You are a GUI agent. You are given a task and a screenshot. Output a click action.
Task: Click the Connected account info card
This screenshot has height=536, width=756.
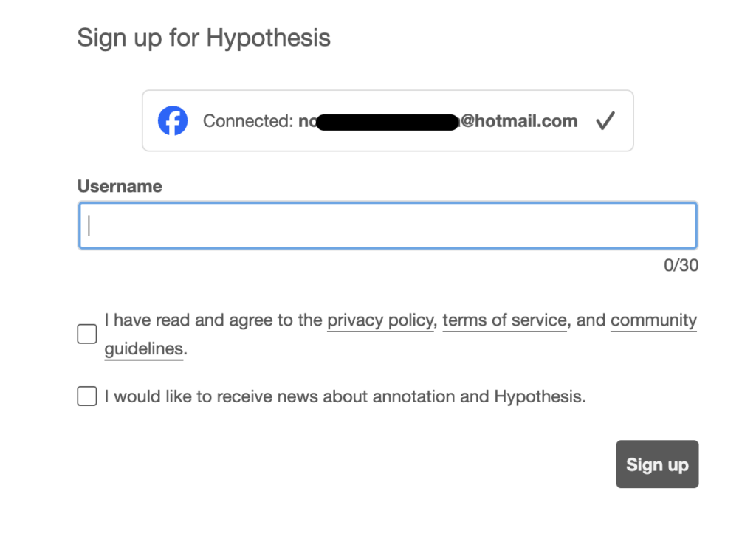[x=388, y=120]
